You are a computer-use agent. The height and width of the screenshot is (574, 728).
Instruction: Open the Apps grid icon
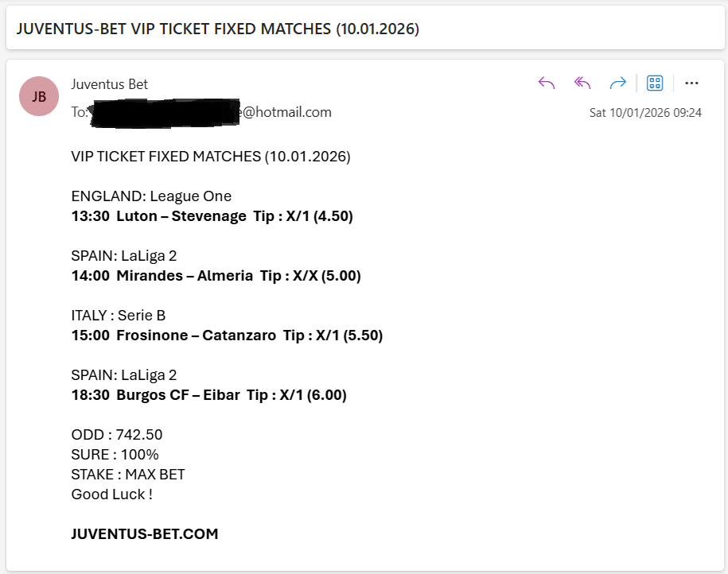654,82
